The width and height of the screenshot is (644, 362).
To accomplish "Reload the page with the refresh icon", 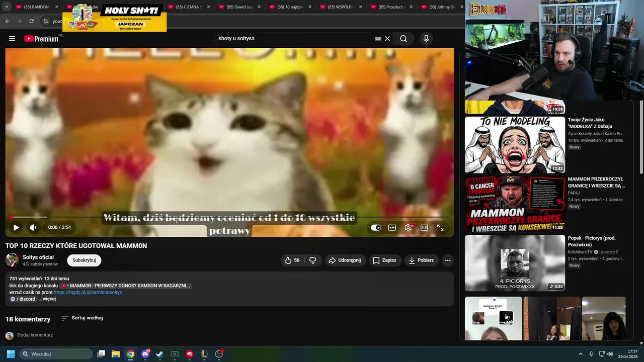I will pos(31,21).
